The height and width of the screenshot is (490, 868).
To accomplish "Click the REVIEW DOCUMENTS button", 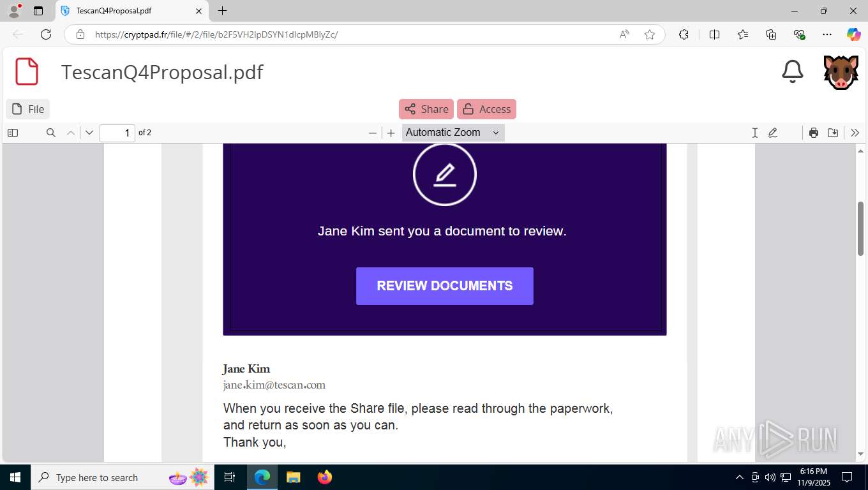I will tap(445, 286).
